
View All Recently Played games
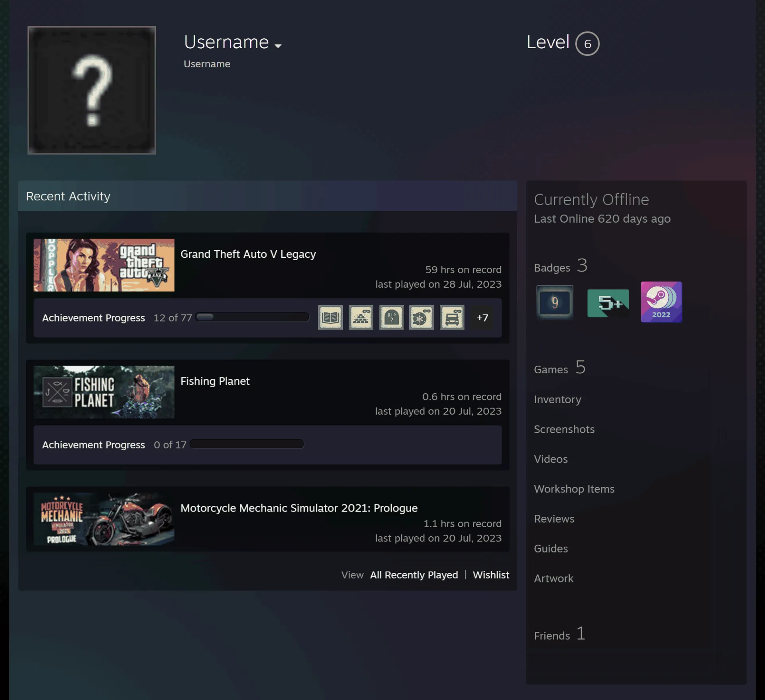tap(414, 575)
